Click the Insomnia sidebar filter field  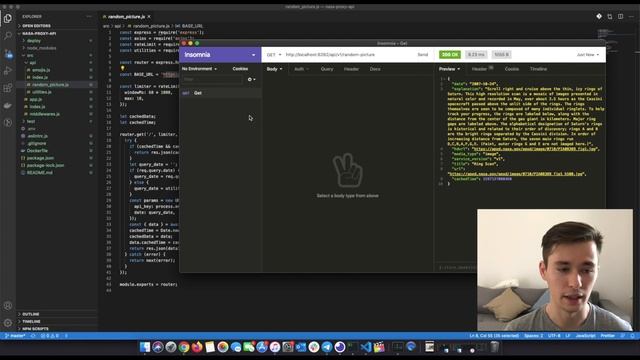(212, 79)
